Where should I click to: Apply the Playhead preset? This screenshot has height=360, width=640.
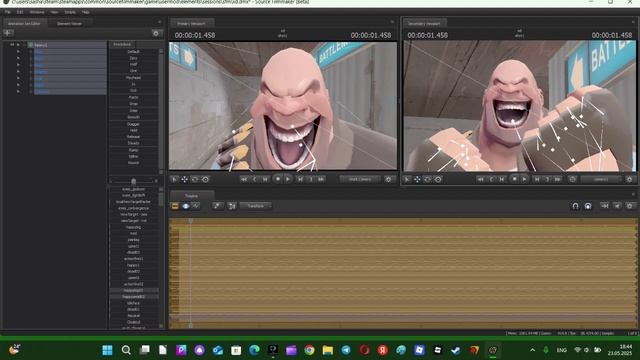tap(133, 78)
